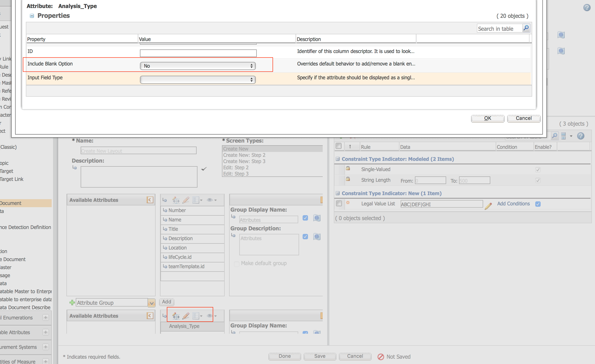Image resolution: width=595 pixels, height=364 pixels.
Task: Select Create New screen type
Action: click(x=272, y=149)
